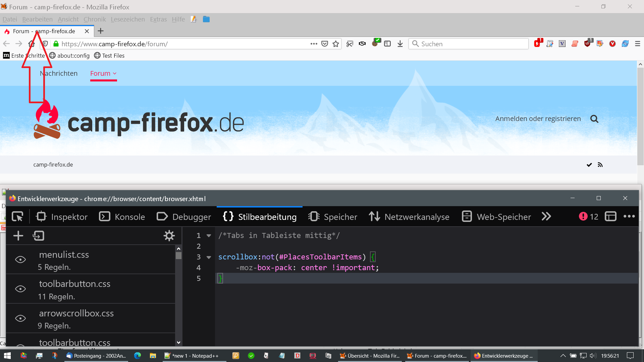This screenshot has width=644, height=362.
Task: Click the RSS feed icon on page
Action: coord(600,165)
